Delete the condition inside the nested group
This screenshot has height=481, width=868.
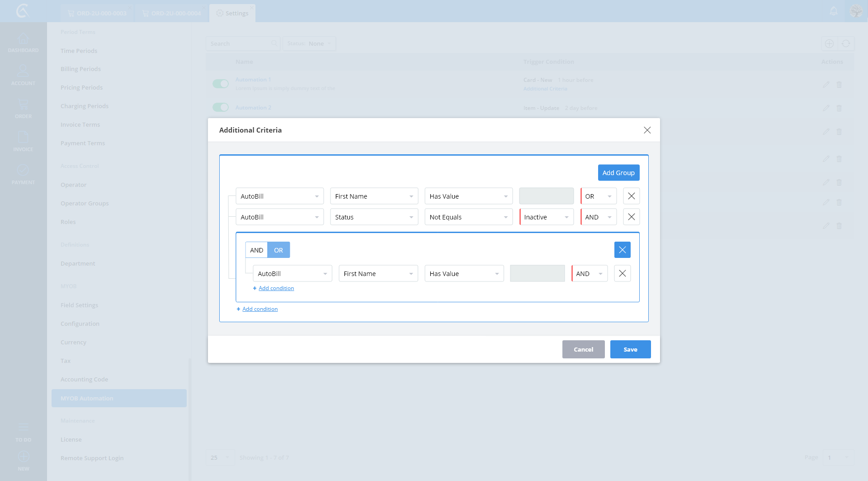tap(622, 273)
